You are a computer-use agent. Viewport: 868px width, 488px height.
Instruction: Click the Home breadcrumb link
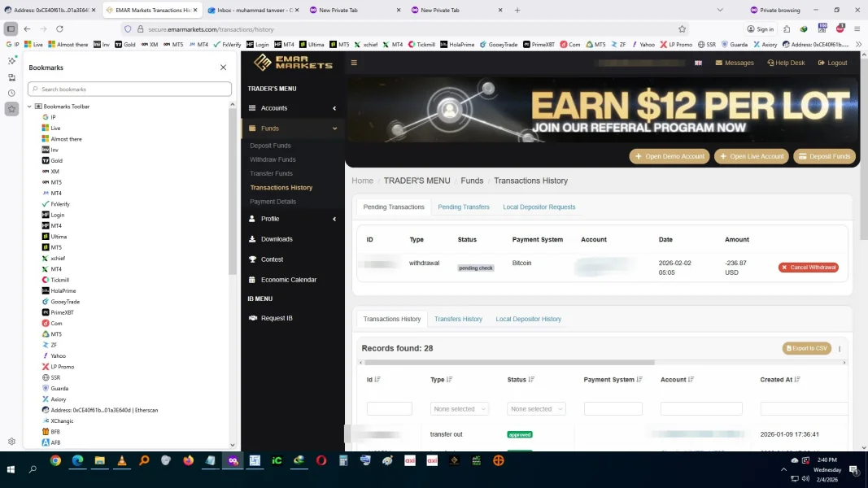(362, 181)
